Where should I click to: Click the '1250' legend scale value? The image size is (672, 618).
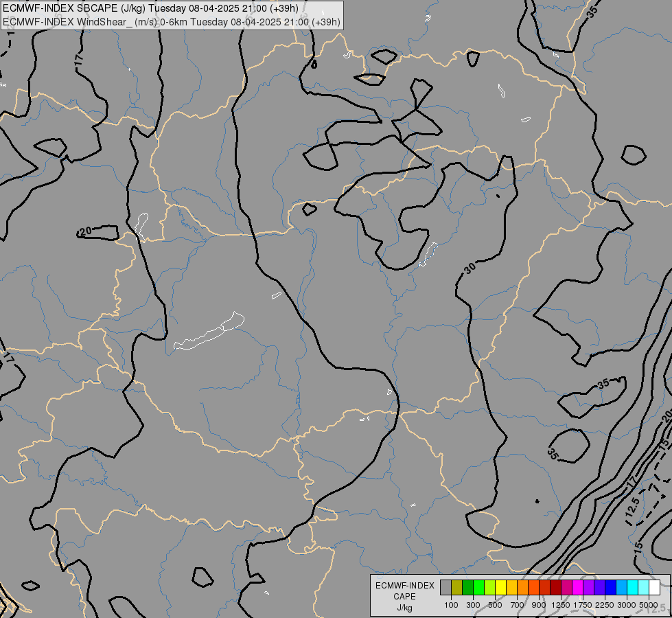point(561,605)
